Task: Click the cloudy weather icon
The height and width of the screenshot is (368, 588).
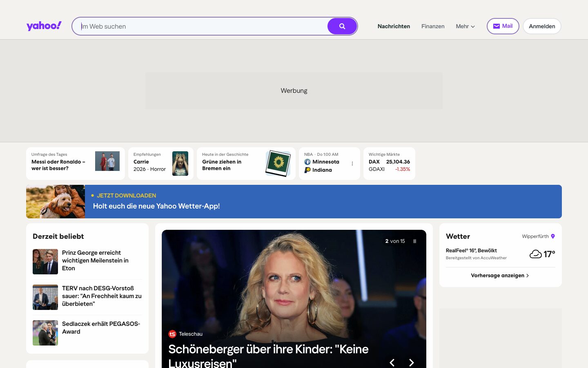Action: click(x=535, y=254)
